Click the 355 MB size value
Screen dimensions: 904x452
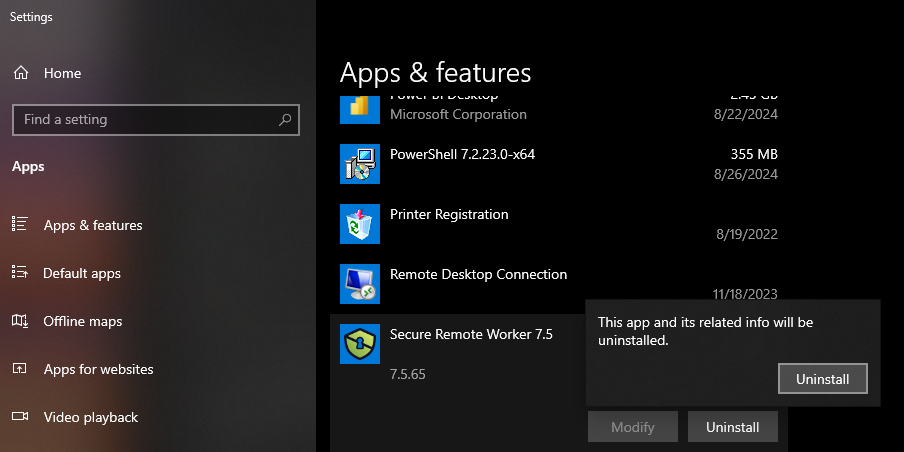pyautogui.click(x=754, y=155)
